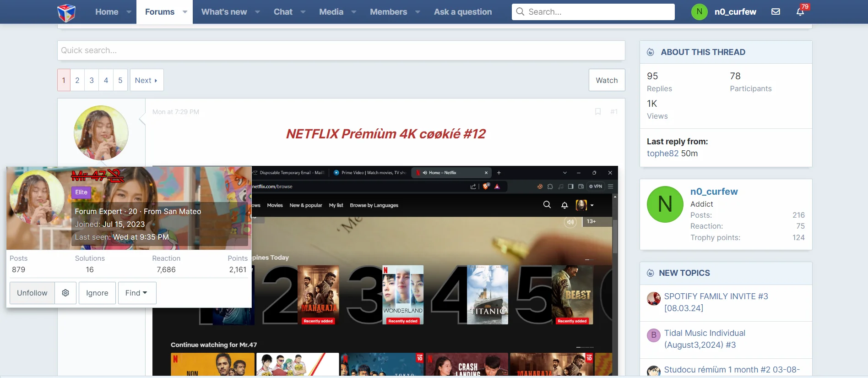Go to page 3 of thread

[x=92, y=80]
